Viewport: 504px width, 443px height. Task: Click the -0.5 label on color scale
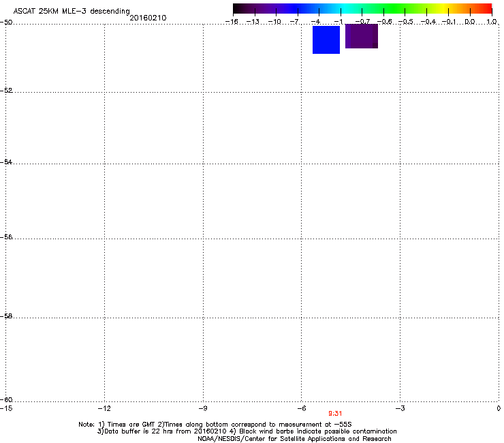[406, 22]
